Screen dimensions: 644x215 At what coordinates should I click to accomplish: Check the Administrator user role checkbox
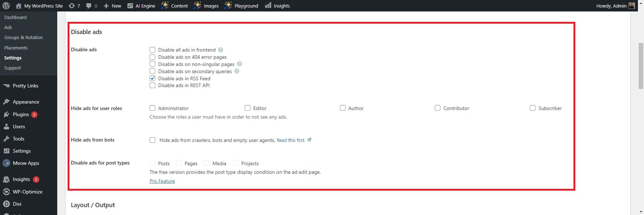coord(152,108)
